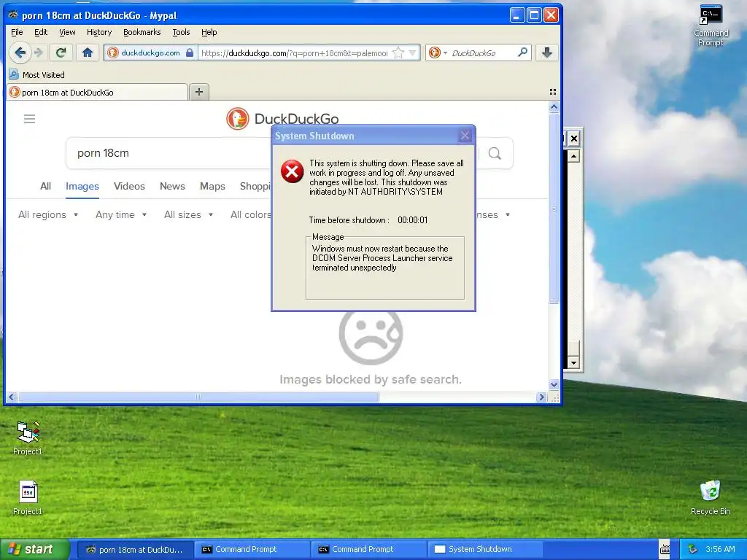Click the 3:56 AM system clock
The image size is (747, 560).
pyautogui.click(x=720, y=550)
